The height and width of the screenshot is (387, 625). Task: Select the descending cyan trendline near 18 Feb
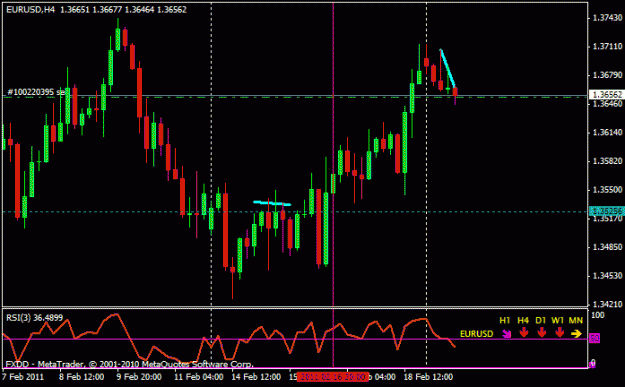pyautogui.click(x=448, y=68)
